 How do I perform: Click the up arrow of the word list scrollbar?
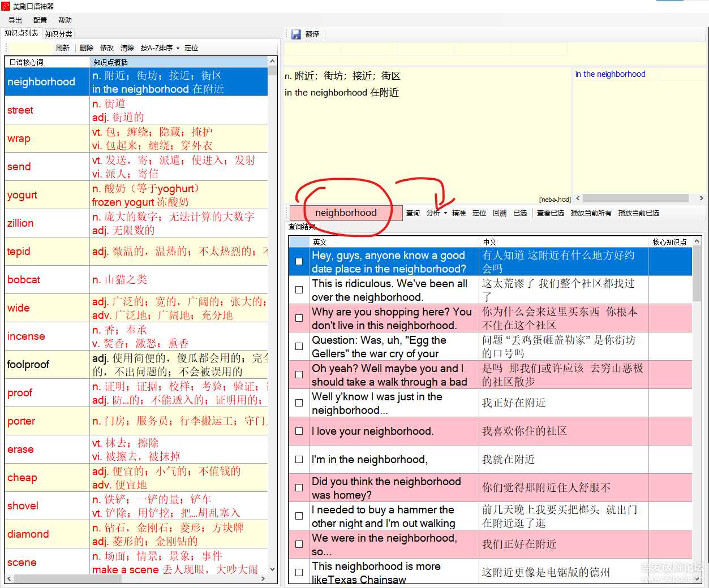[273, 61]
